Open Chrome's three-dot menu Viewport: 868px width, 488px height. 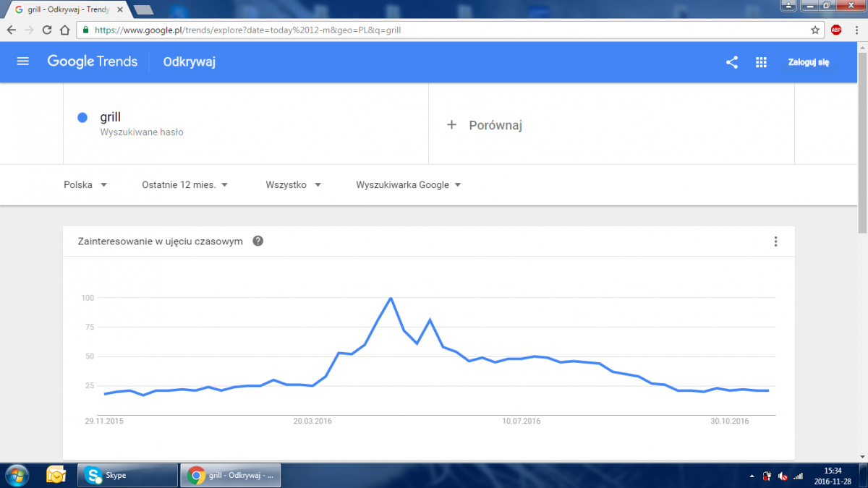(856, 30)
